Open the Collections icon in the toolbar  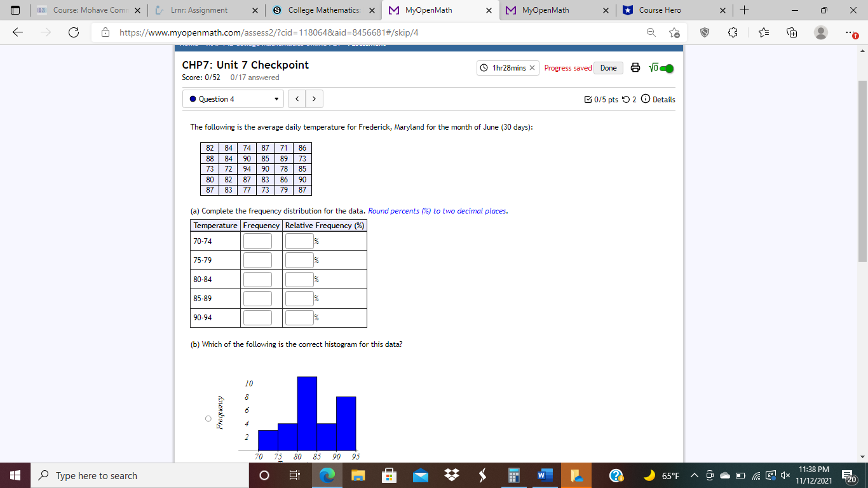(790, 32)
